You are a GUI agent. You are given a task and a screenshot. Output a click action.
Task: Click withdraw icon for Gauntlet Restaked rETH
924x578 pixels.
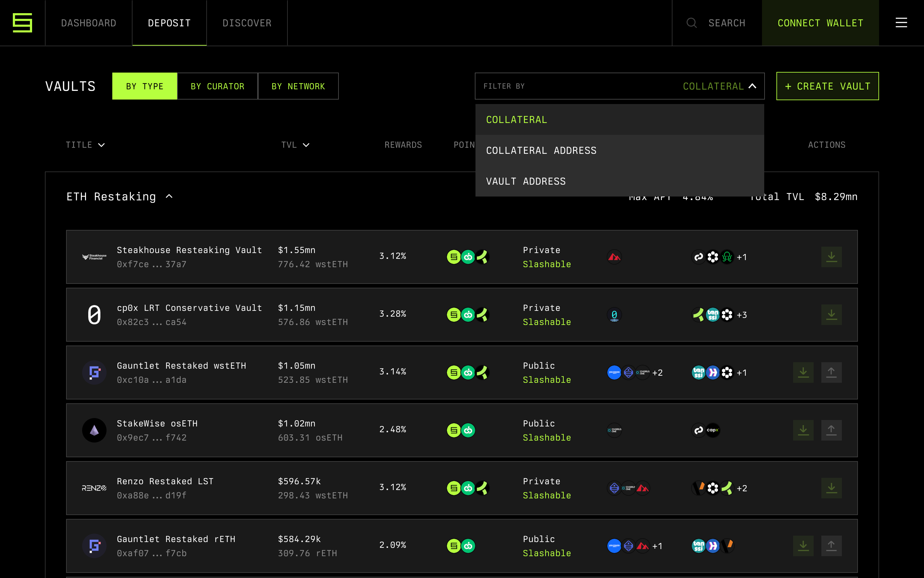[x=831, y=546]
